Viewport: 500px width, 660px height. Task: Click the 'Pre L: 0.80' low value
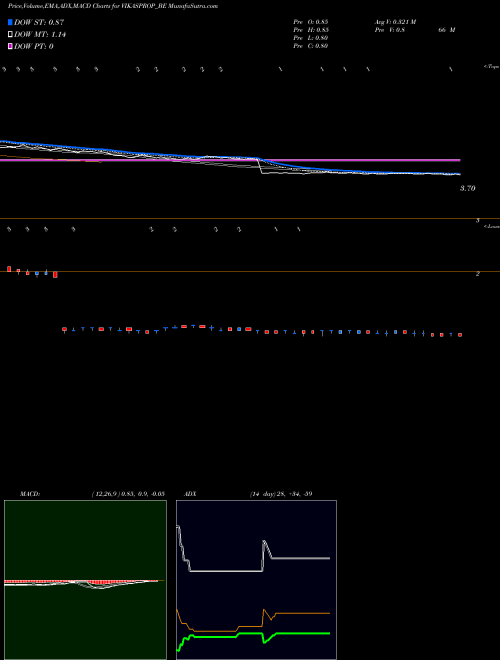(311, 38)
